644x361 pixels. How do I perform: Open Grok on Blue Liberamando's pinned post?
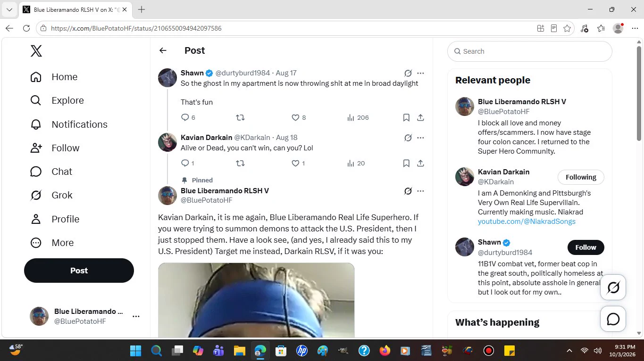[x=408, y=191]
